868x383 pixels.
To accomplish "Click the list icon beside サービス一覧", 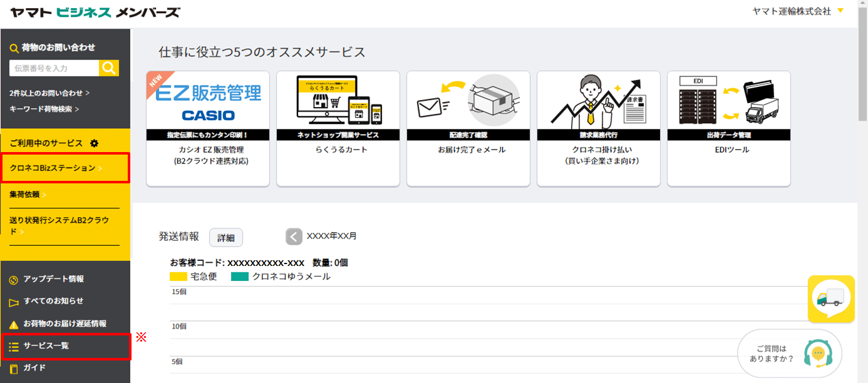I will 14,346.
